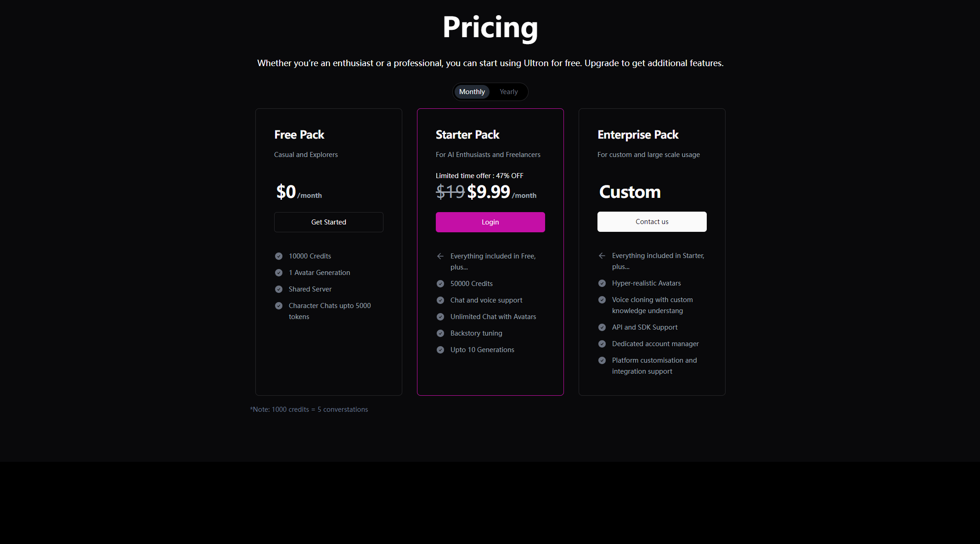
Task: Click the Starter Pack card heading
Action: click(467, 135)
